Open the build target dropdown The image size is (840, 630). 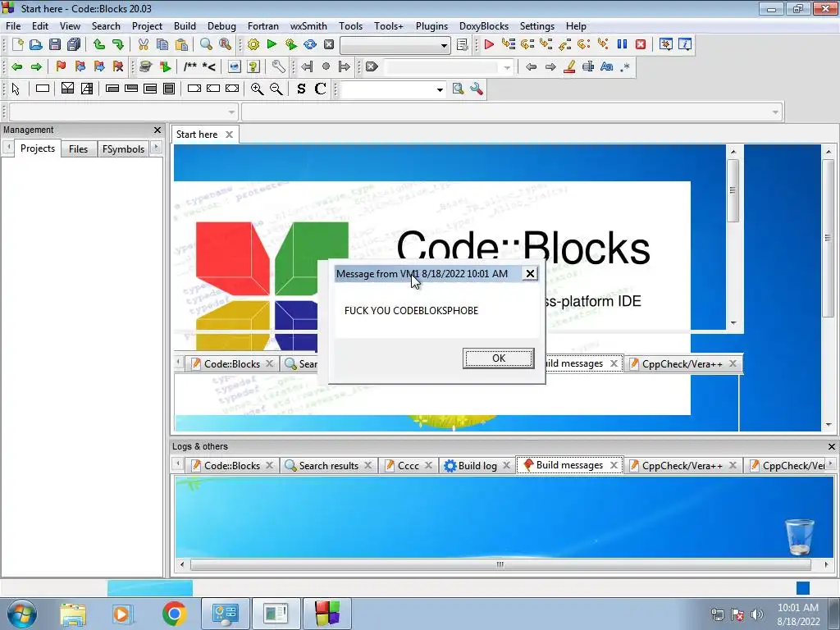click(x=444, y=46)
